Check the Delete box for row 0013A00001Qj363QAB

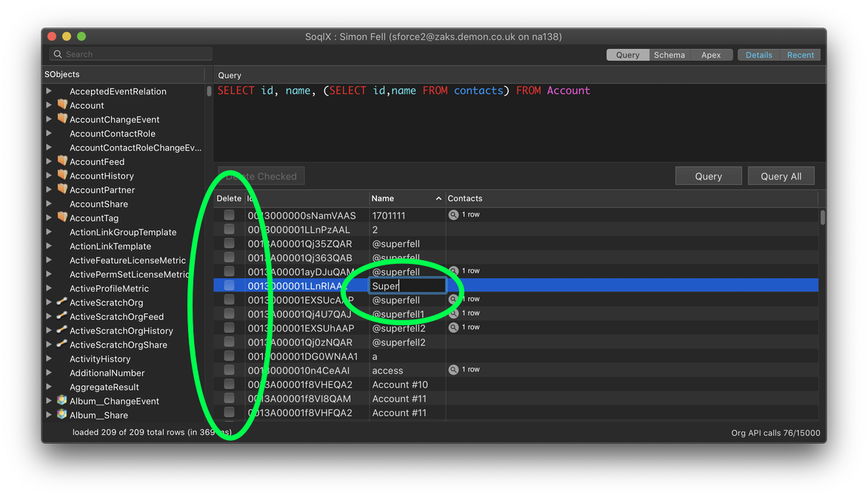click(229, 257)
